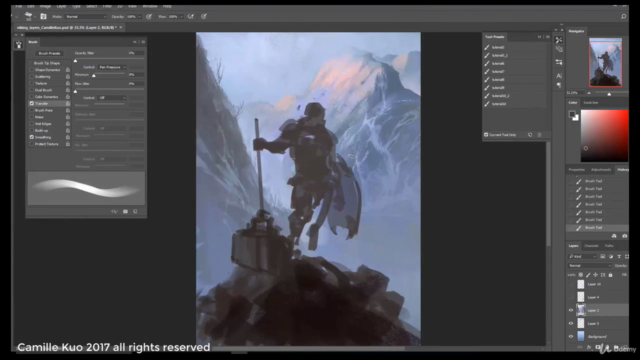Viewport: 640px width, 360px height.
Task: Enable airbrush-style build-up icon
Action: pyautogui.click(x=191, y=16)
